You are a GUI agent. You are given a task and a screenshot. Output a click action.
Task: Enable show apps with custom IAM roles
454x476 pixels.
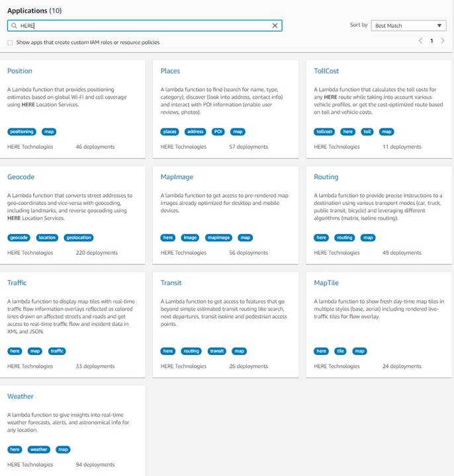point(10,42)
